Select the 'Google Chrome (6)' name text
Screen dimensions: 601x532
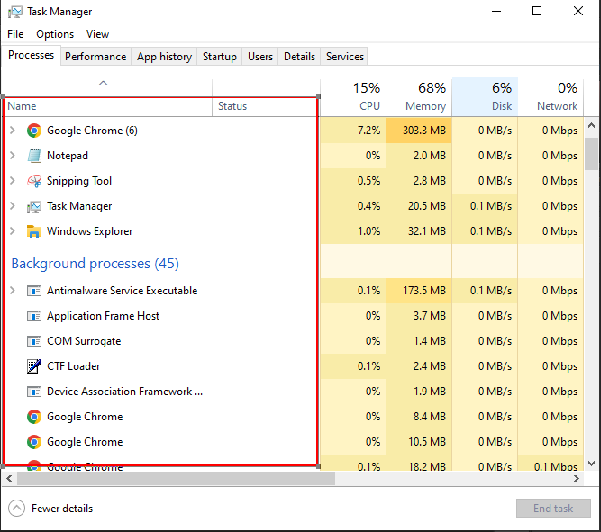(92, 131)
